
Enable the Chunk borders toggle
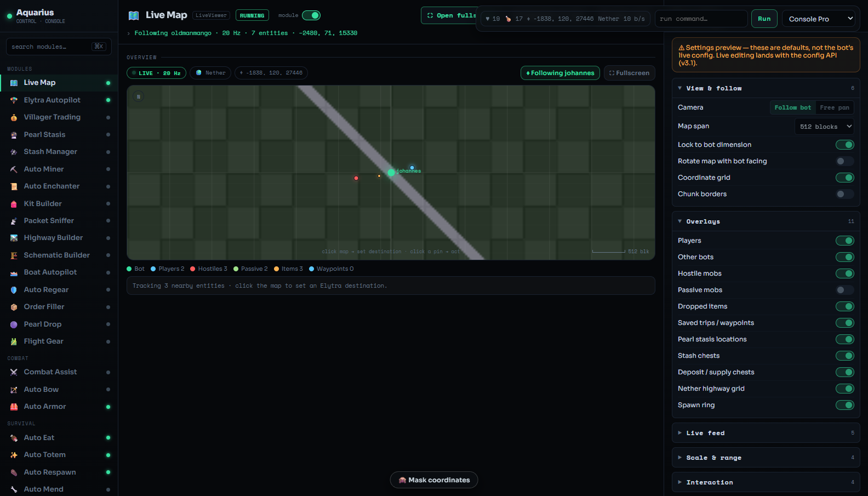click(844, 194)
